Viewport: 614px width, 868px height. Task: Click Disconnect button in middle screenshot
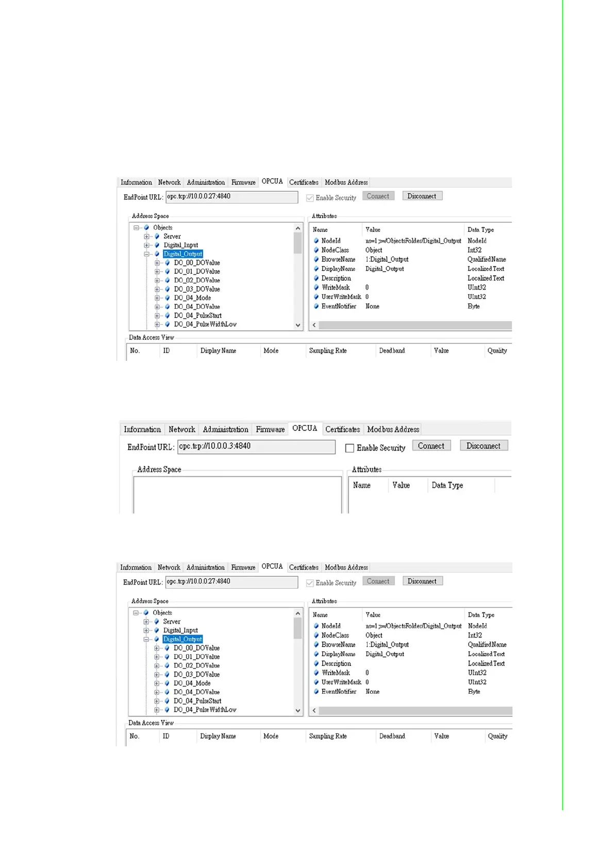pos(484,446)
